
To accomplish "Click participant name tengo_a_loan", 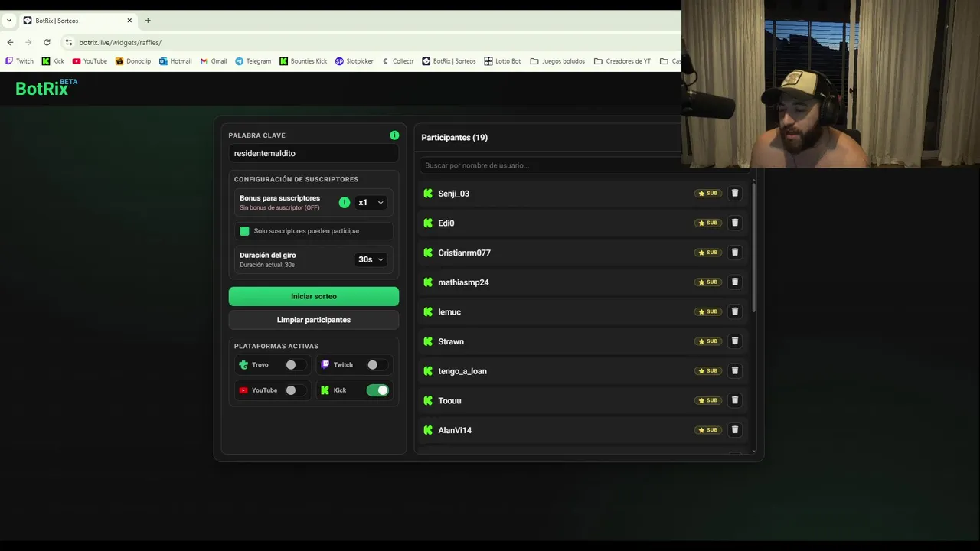I will coord(462,371).
